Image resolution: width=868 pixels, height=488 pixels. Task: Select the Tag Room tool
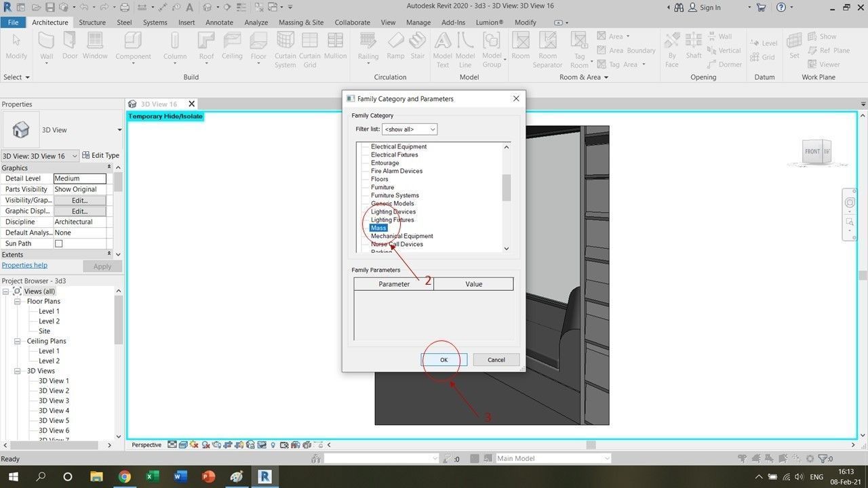click(579, 49)
